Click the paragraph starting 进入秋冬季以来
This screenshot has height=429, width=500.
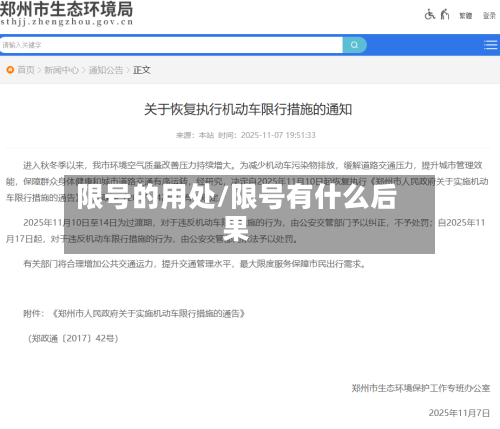tap(247, 181)
